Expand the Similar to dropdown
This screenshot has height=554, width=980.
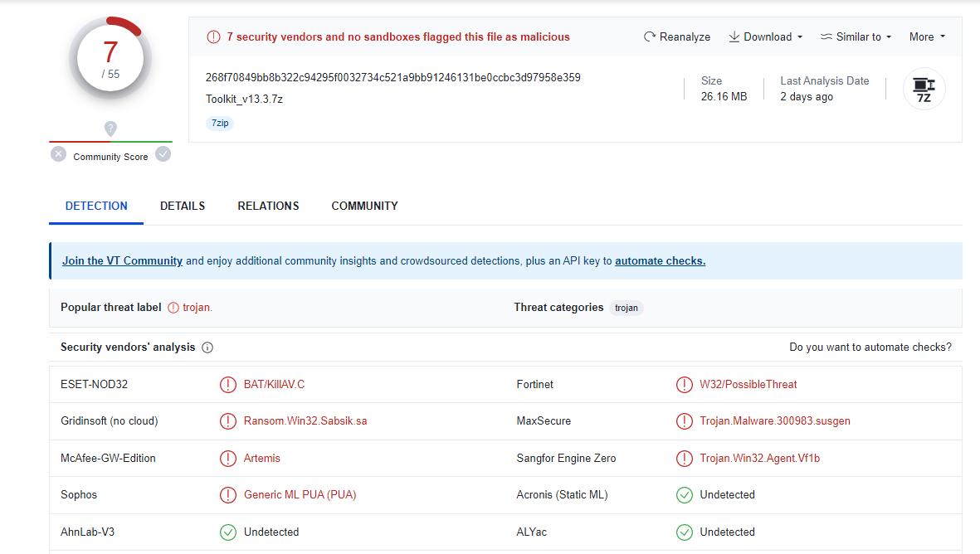(856, 36)
